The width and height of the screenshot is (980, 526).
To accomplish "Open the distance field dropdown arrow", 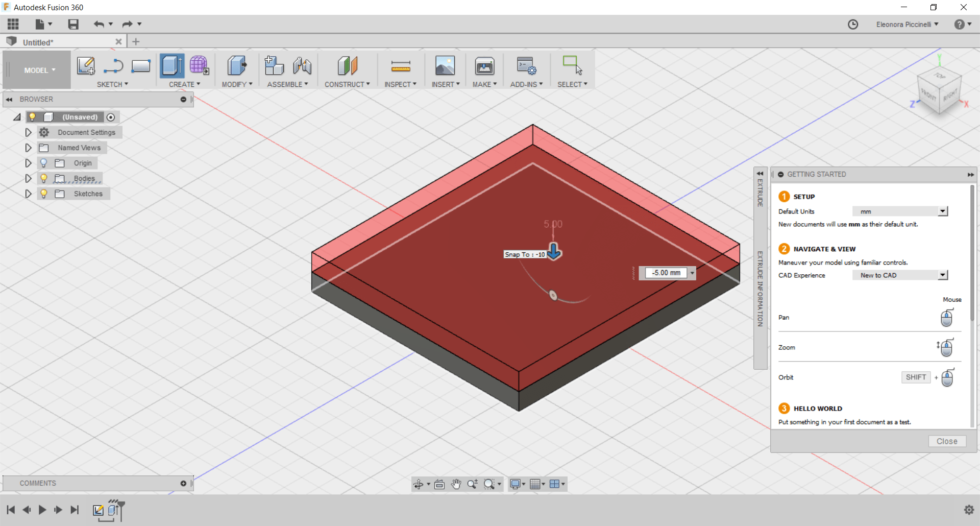I will point(692,273).
